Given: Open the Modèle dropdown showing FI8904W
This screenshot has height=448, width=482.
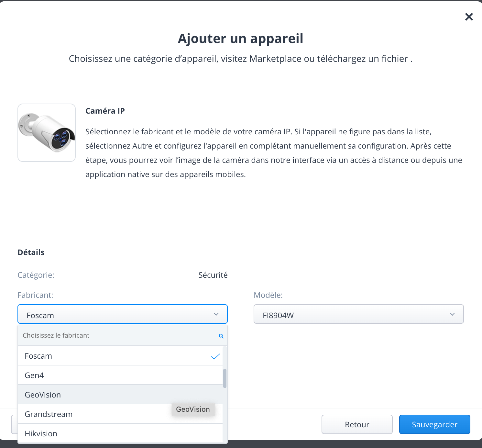Looking at the screenshot, I should (x=359, y=314).
